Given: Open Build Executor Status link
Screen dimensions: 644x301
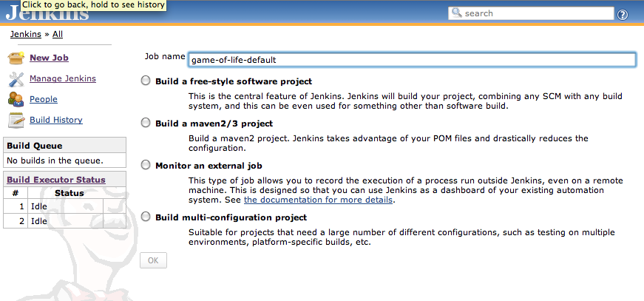Looking at the screenshot, I should pyautogui.click(x=56, y=180).
